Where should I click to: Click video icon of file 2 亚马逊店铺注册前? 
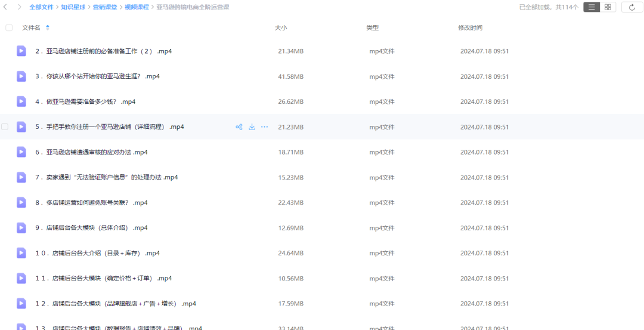pyautogui.click(x=21, y=51)
